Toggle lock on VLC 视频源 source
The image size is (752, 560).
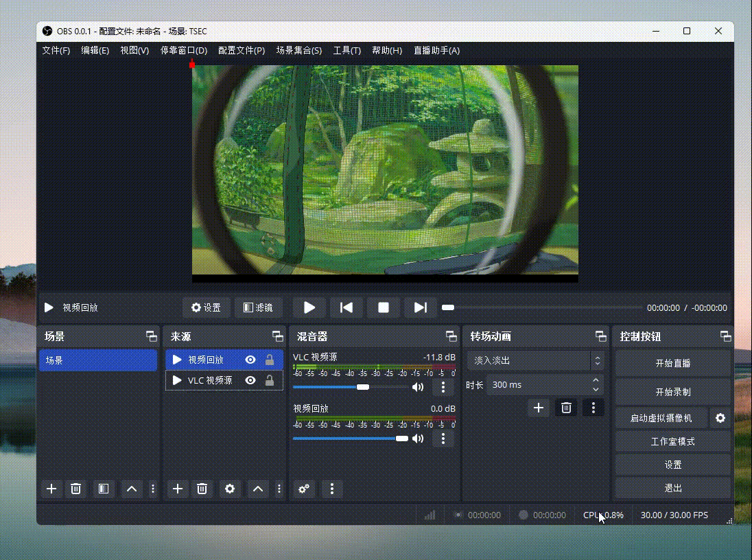point(270,380)
